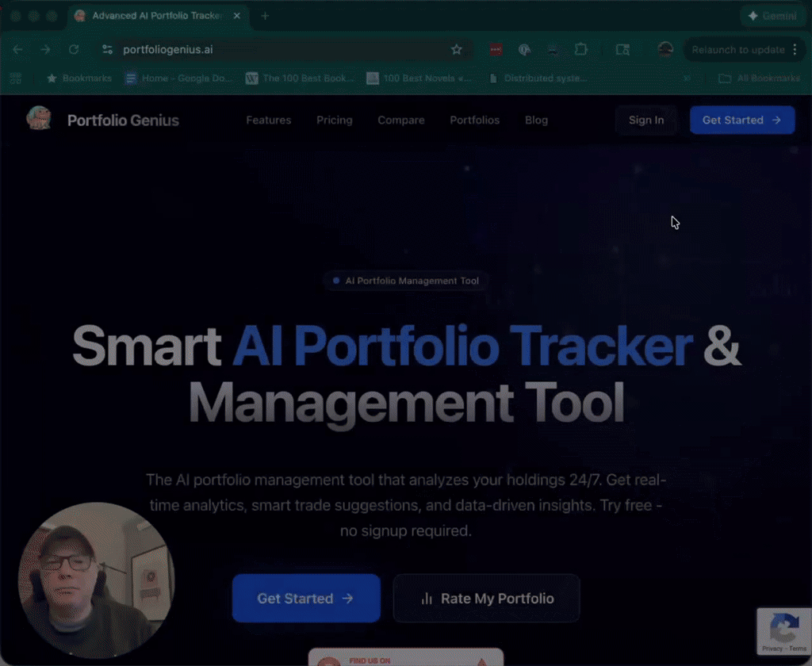Click the AI Portfolio Management Tool badge
The width and height of the screenshot is (812, 666).
click(405, 281)
